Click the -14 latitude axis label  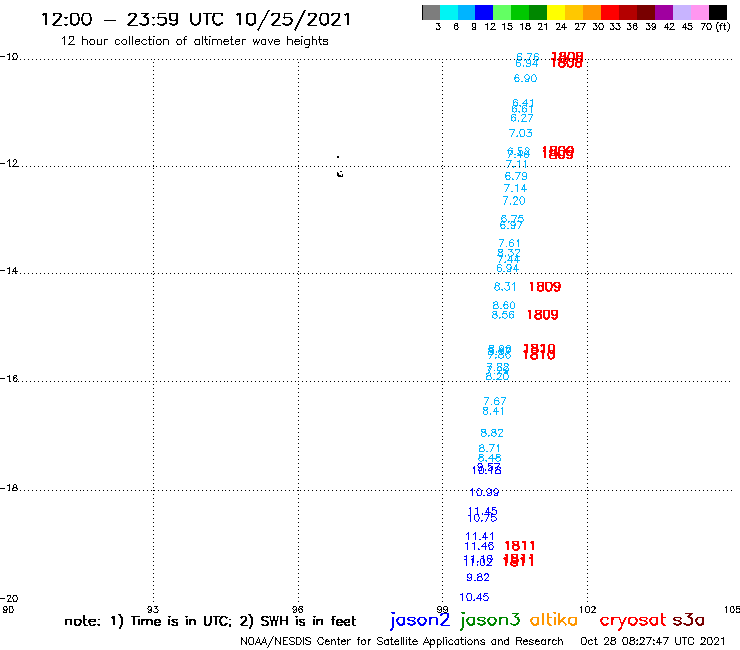point(9,271)
